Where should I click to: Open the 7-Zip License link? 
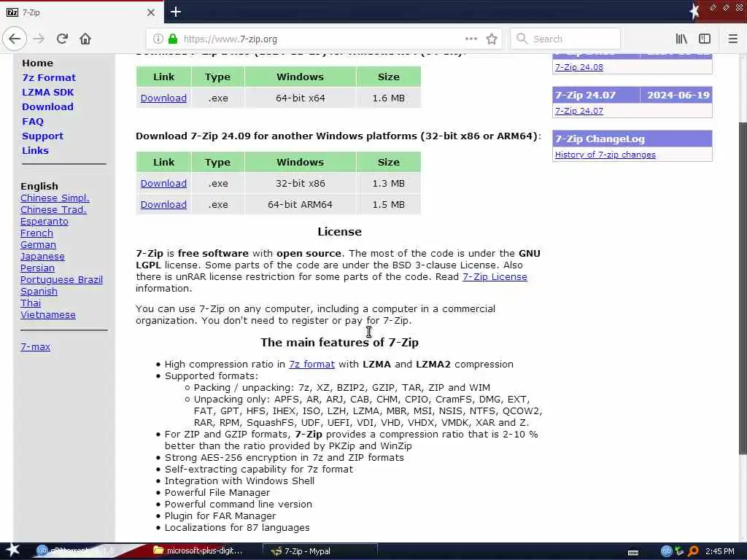tap(495, 276)
